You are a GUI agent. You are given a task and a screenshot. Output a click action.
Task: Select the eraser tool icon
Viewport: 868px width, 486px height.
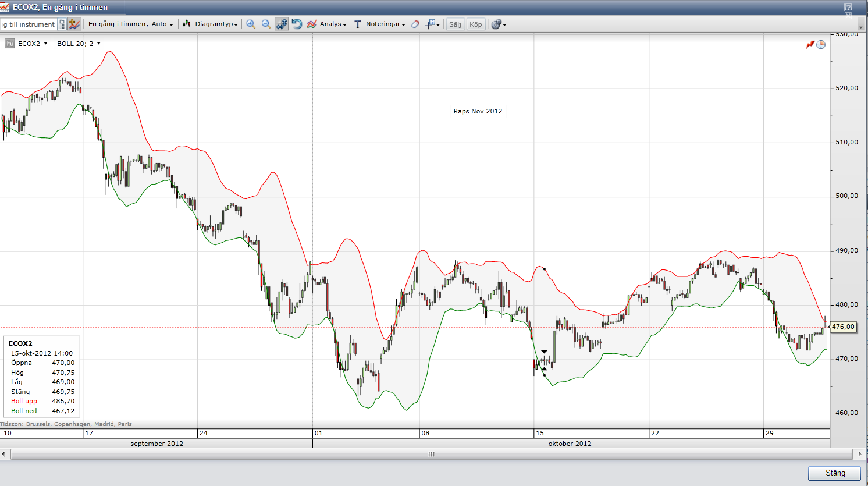pos(415,24)
